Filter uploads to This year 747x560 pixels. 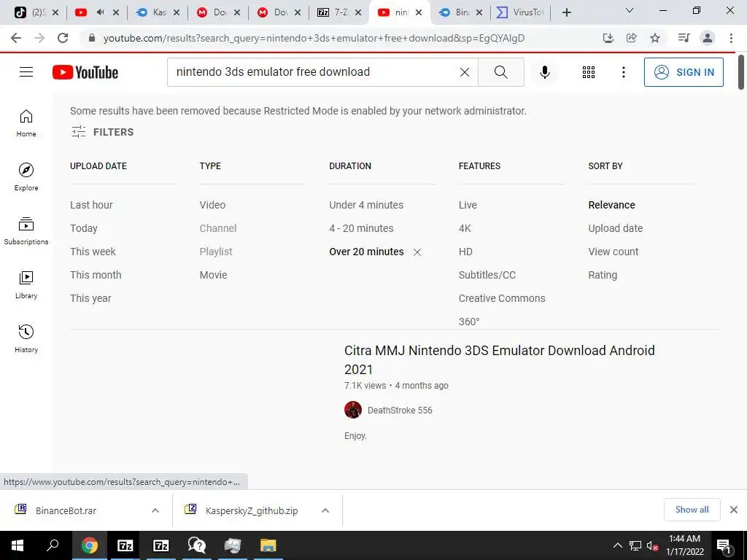point(90,298)
